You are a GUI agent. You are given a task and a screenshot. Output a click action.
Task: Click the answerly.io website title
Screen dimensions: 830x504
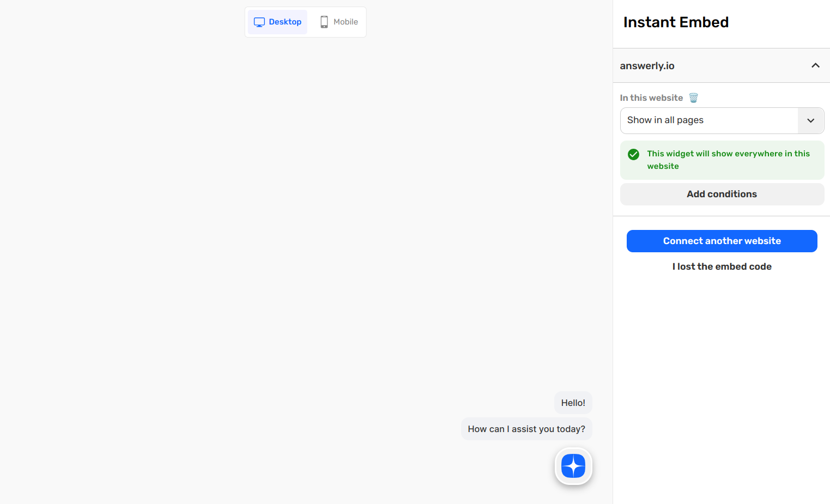point(647,66)
